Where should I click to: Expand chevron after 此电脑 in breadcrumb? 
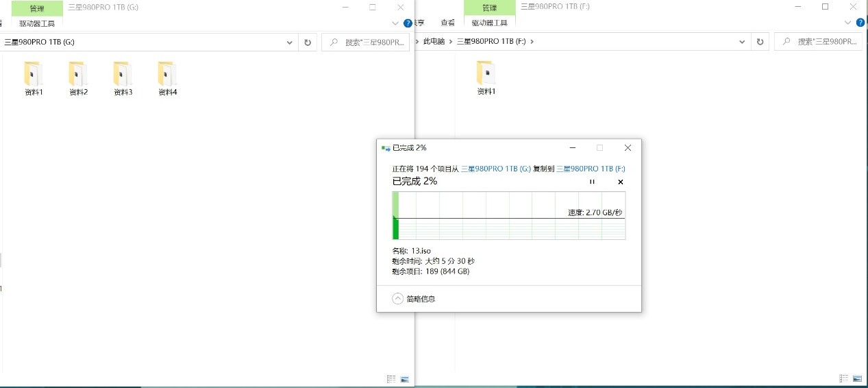[x=450, y=42]
